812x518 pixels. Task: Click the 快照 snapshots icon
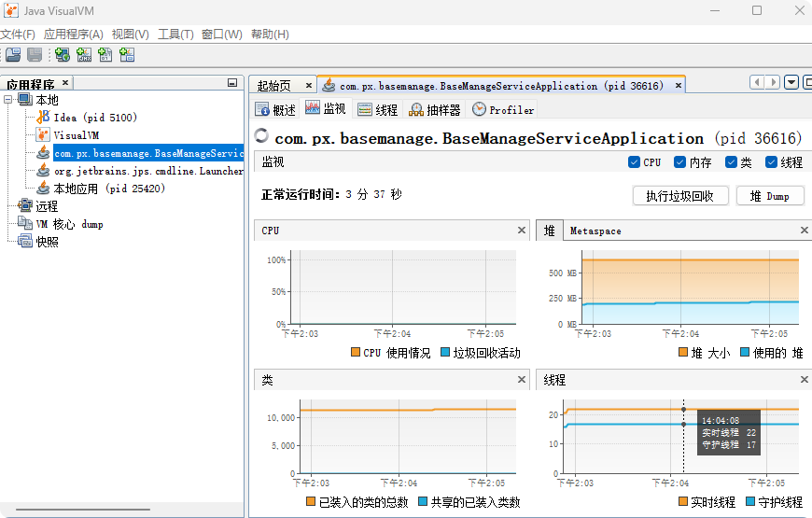[x=25, y=241]
